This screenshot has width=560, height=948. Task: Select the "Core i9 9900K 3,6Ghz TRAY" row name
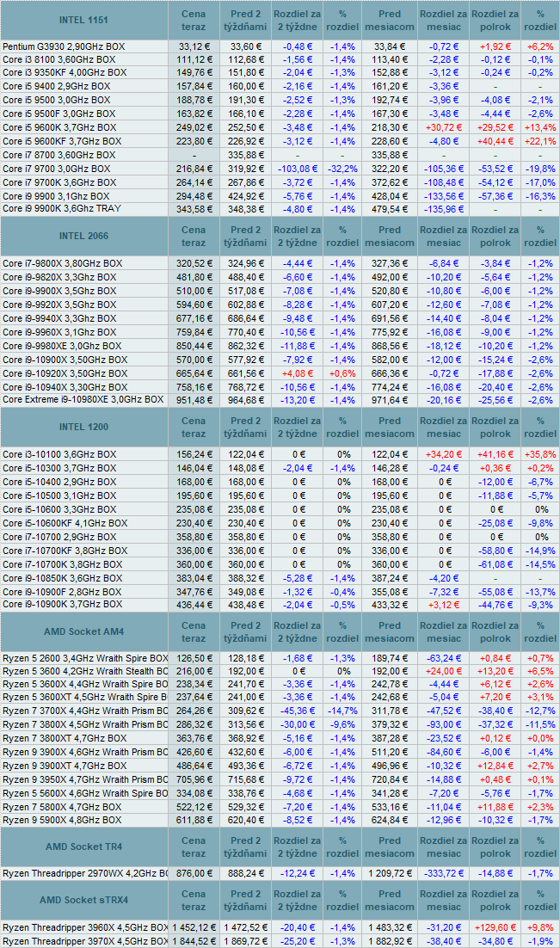coord(62,208)
